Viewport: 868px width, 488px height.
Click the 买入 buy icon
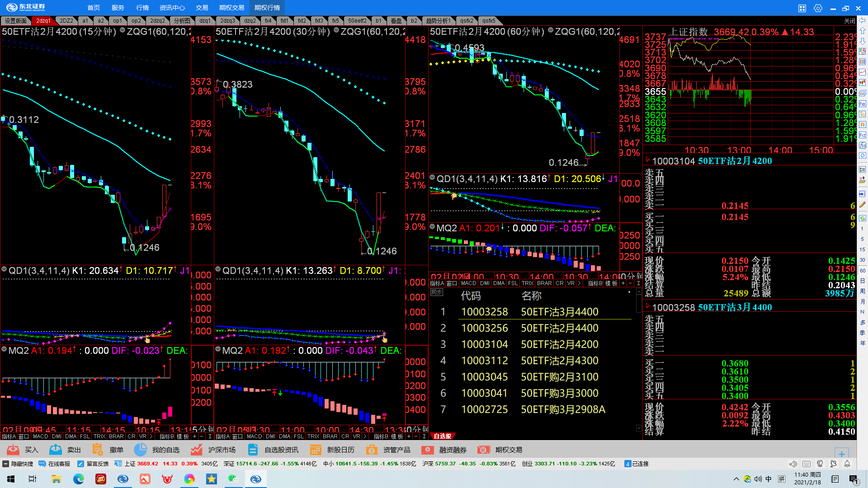[x=14, y=450]
